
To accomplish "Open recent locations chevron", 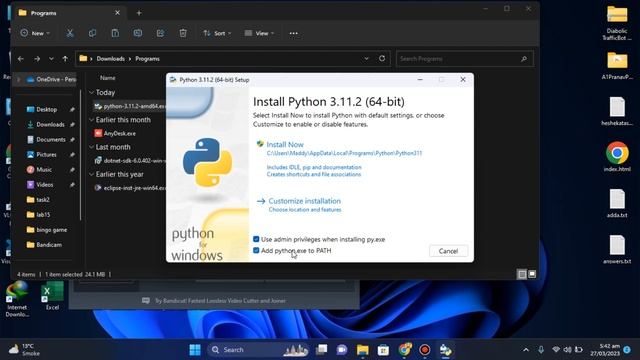I will (x=51, y=59).
